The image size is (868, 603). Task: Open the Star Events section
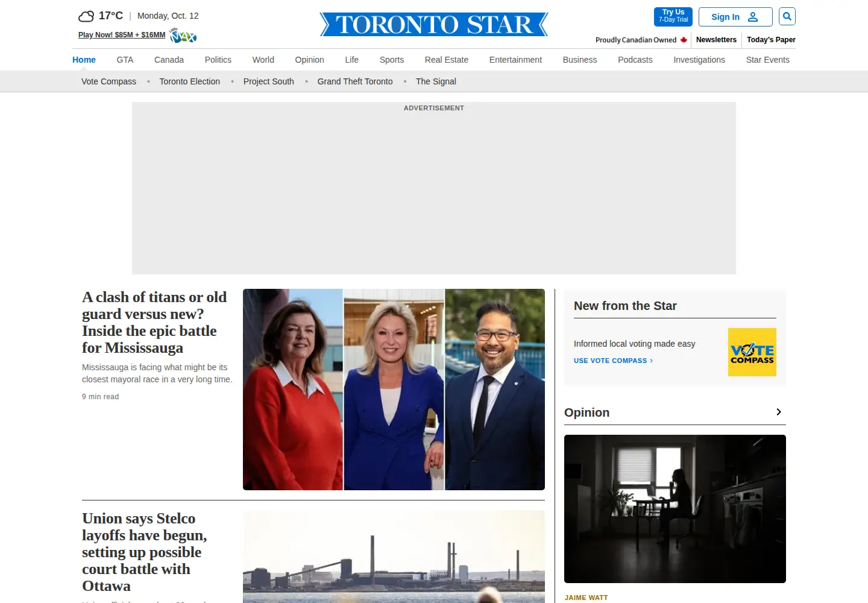point(768,60)
